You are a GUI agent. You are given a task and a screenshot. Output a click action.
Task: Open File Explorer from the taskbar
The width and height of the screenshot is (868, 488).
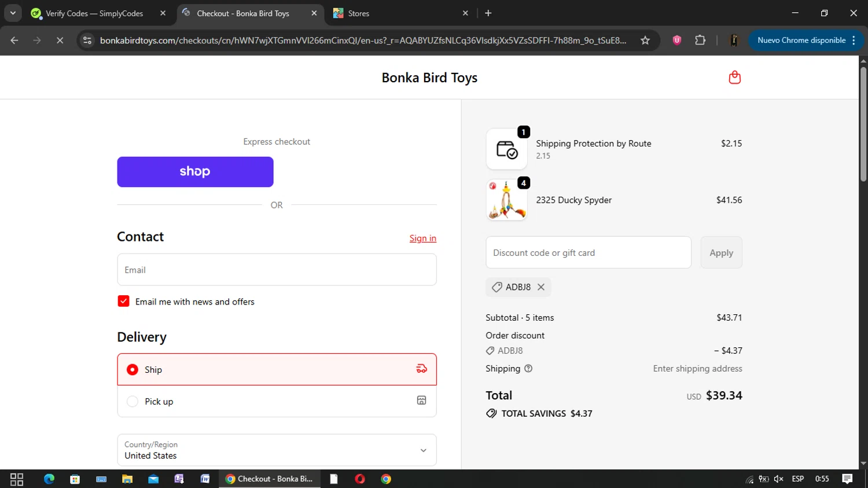127,479
